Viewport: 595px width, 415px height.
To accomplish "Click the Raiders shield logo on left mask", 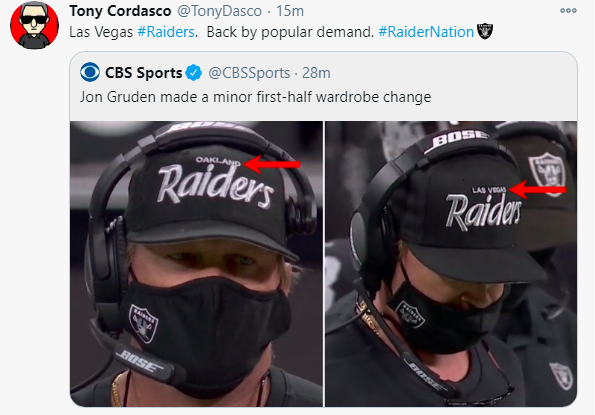I will coord(143,324).
